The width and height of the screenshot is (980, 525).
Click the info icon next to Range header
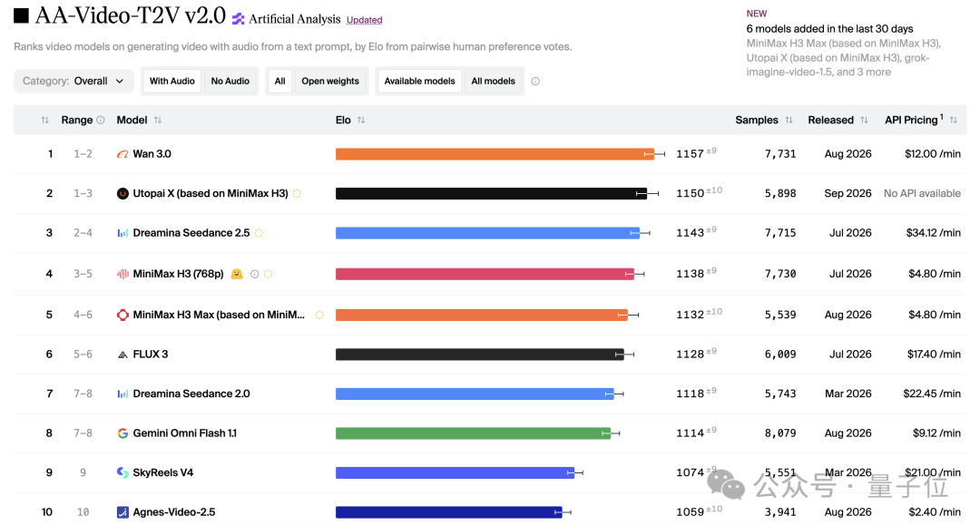click(101, 120)
